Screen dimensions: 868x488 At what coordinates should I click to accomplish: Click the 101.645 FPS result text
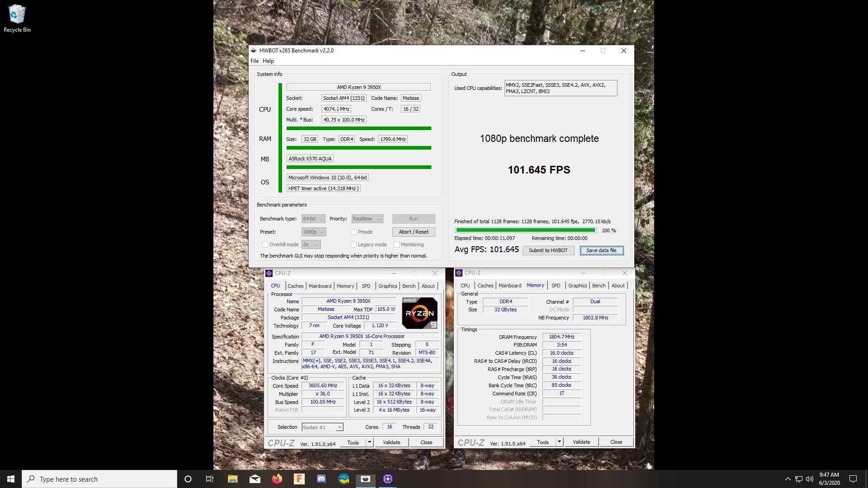tap(539, 170)
